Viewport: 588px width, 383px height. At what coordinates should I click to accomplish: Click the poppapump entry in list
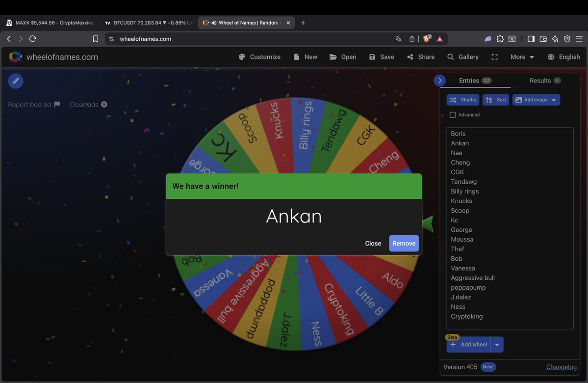(x=468, y=287)
